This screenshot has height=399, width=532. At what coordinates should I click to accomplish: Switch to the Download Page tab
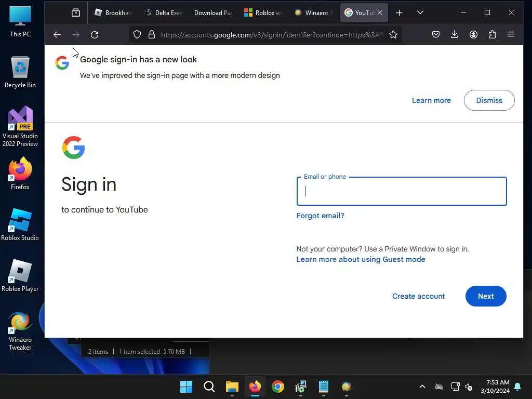tap(214, 13)
